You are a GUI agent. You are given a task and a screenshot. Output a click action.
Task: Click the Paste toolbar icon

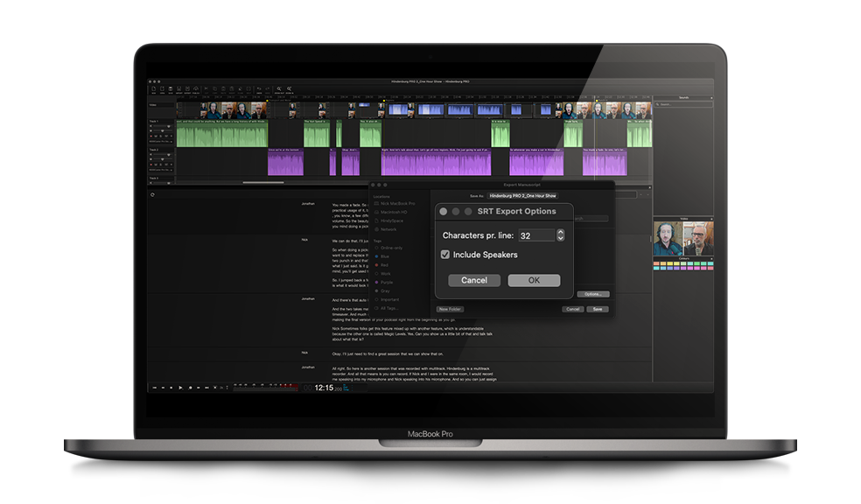[x=223, y=89]
